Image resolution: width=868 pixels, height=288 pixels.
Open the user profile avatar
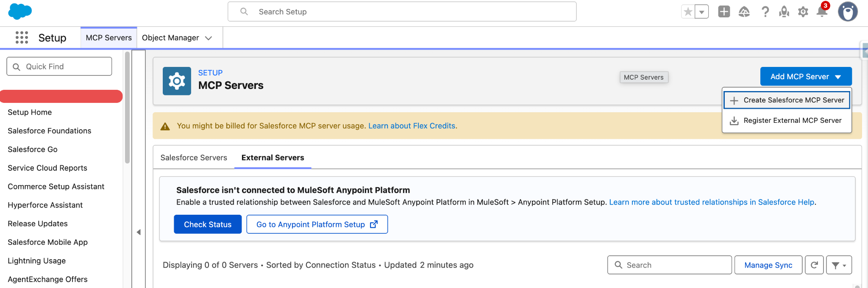point(848,11)
